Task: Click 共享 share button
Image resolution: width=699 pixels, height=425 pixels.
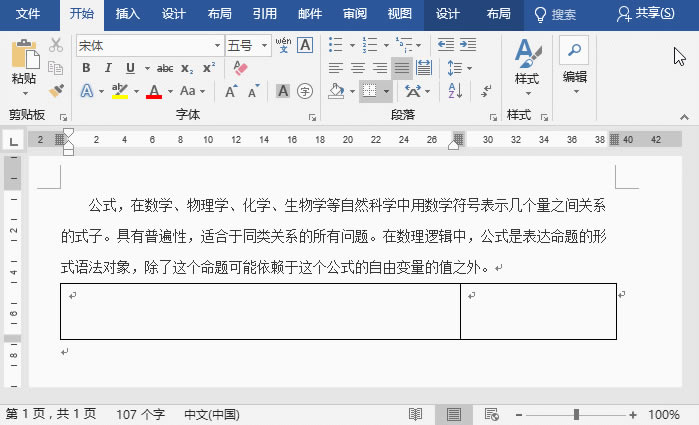Action: pos(646,14)
